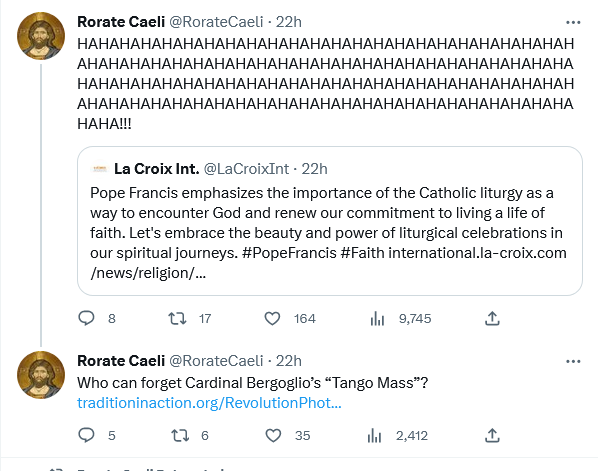The image size is (598, 471).
Task: Share the first Rorate Caeli tweet
Action: pyautogui.click(x=492, y=318)
